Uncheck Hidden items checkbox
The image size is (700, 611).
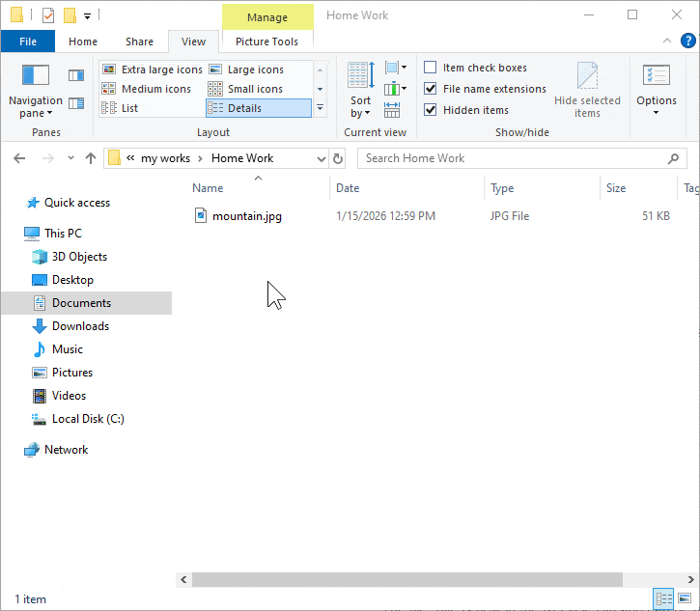(431, 110)
